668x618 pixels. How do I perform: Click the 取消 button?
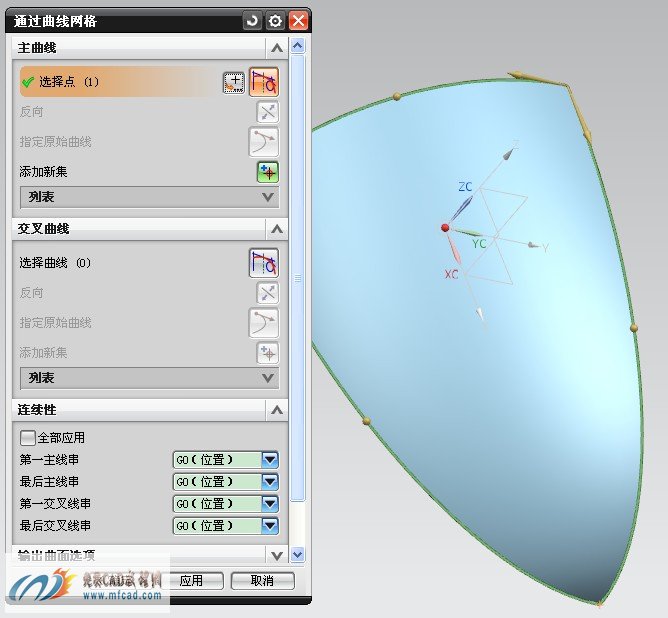pyautogui.click(x=262, y=581)
